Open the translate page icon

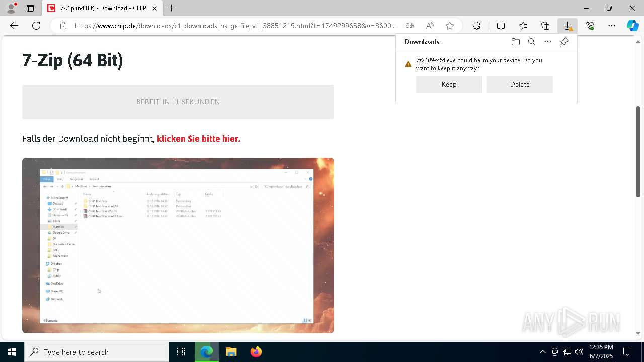coord(410,26)
